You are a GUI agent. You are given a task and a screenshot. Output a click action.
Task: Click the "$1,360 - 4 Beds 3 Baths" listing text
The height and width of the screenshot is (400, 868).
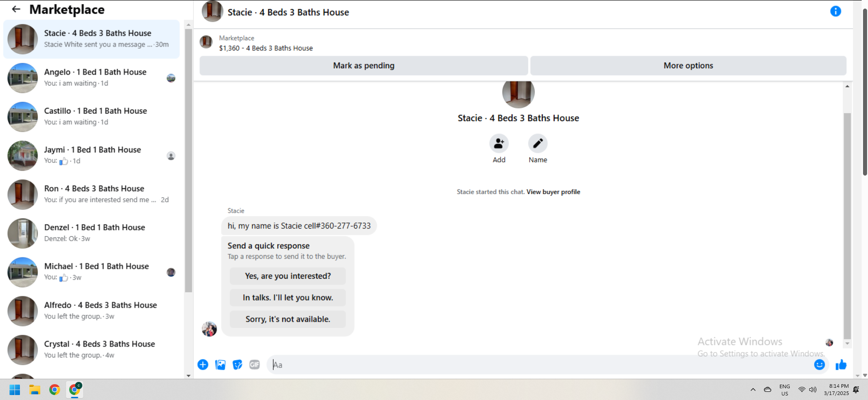266,48
